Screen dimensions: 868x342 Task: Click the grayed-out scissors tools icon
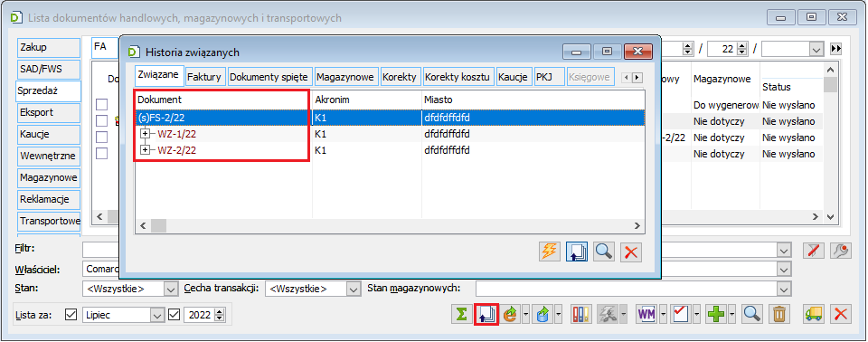tap(609, 314)
